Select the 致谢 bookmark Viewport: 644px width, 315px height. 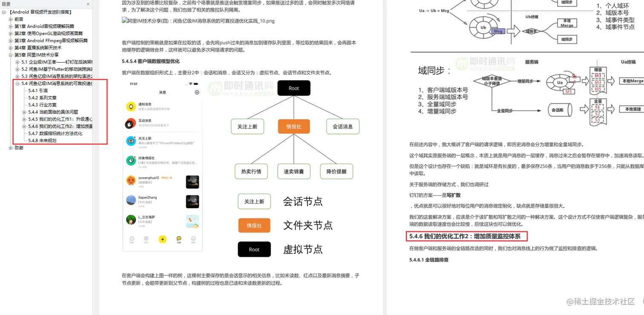(19, 148)
